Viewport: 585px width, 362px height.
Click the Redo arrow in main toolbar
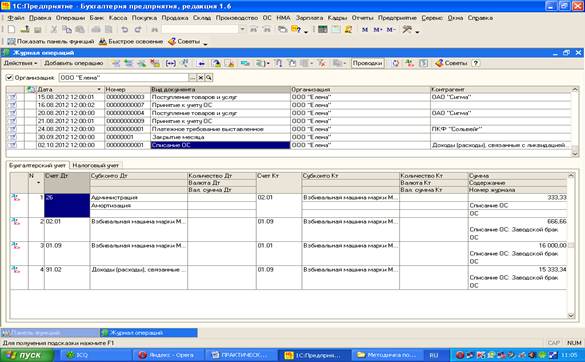[138, 29]
